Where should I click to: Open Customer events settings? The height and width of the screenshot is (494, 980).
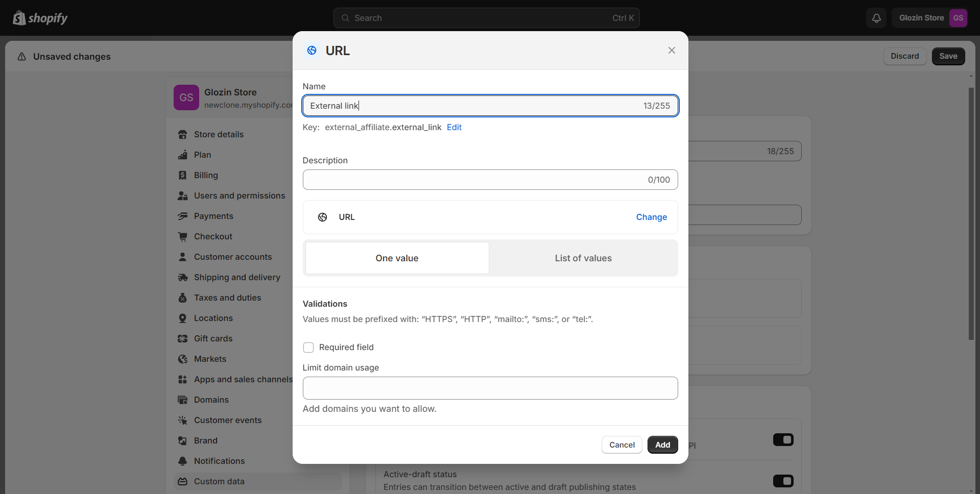point(228,421)
